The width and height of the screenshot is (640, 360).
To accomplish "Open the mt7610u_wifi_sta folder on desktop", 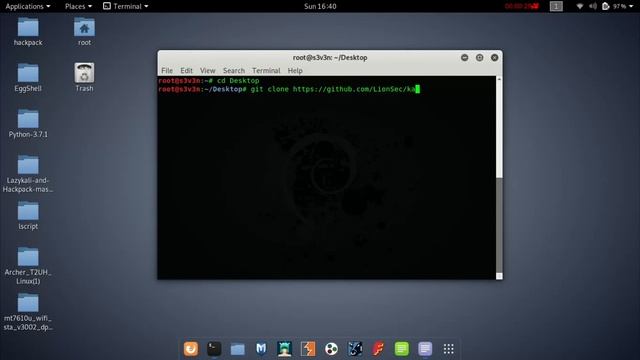I will coord(28,312).
